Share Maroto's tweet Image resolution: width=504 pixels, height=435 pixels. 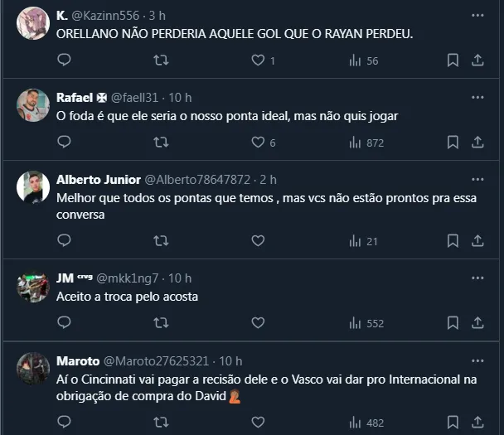tap(477, 422)
